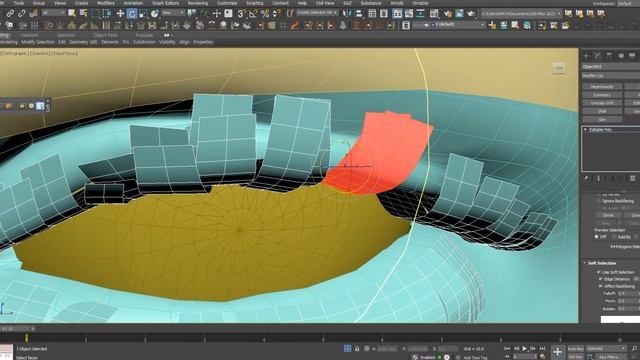
Task: Open the Modify command panel tab
Action: tap(598, 56)
